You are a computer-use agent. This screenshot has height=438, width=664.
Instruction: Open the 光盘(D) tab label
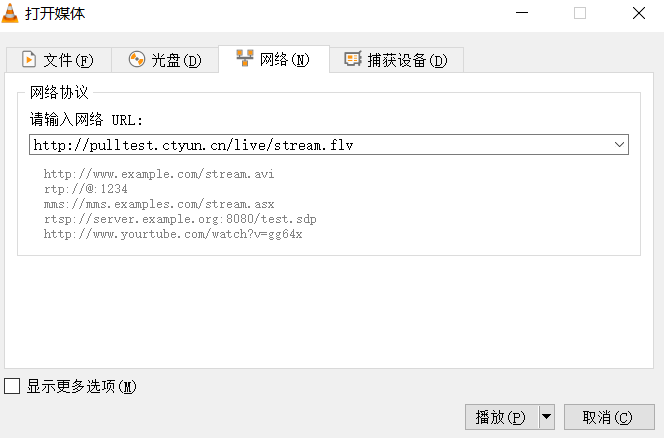pyautogui.click(x=176, y=60)
